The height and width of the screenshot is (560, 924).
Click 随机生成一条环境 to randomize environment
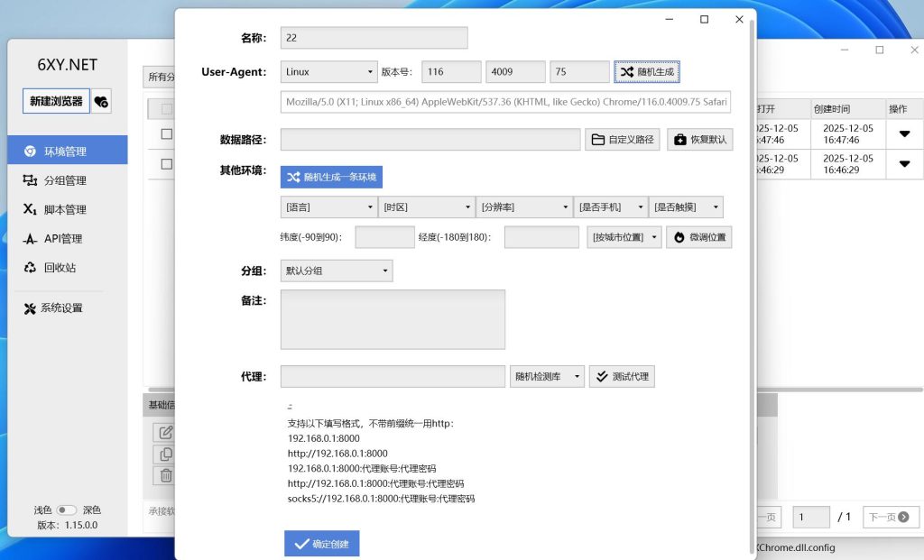click(x=330, y=177)
